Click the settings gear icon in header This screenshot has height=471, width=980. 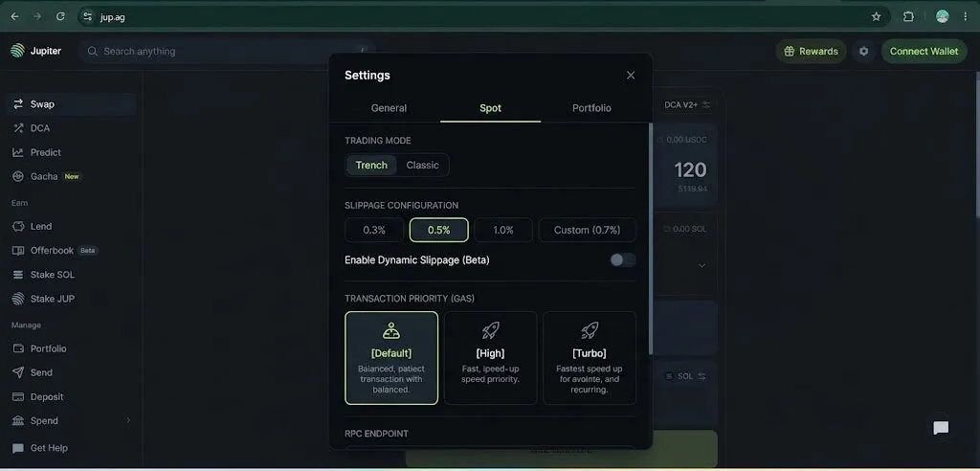pyautogui.click(x=864, y=52)
